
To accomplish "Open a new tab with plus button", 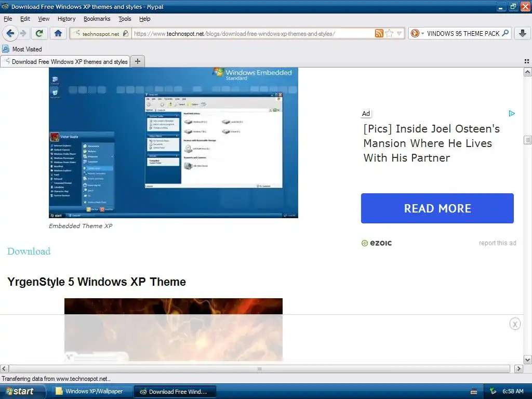I will tap(137, 61).
